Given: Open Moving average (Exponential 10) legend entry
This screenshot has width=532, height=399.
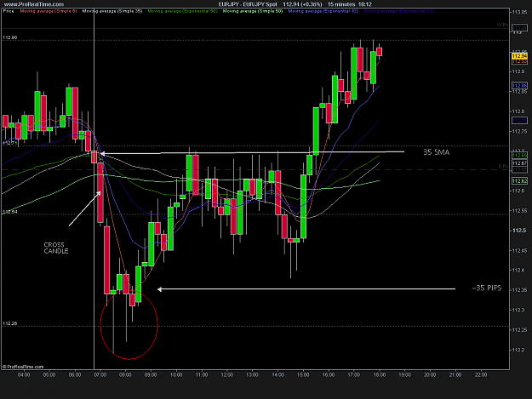Looking at the screenshot, I should 323,11.
